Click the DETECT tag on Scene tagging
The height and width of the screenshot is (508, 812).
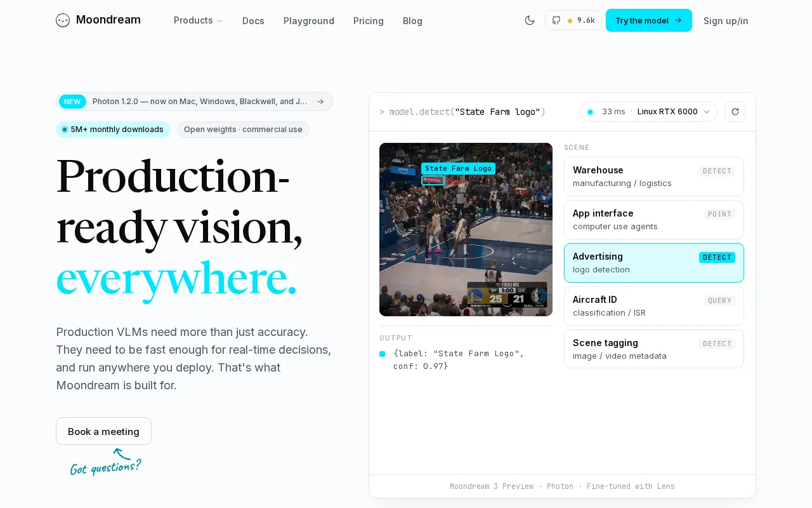717,344
